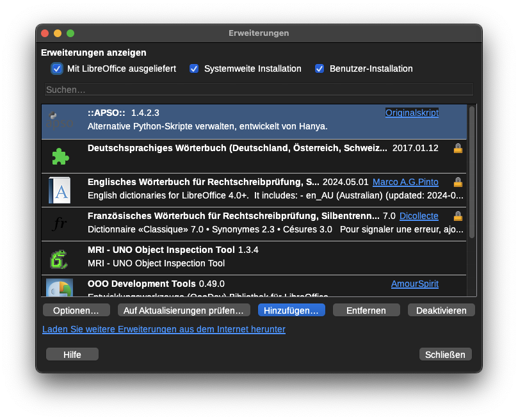Image resolution: width=518 pixels, height=420 pixels.
Task: Click in the 'Suchen…' search field
Action: click(259, 90)
